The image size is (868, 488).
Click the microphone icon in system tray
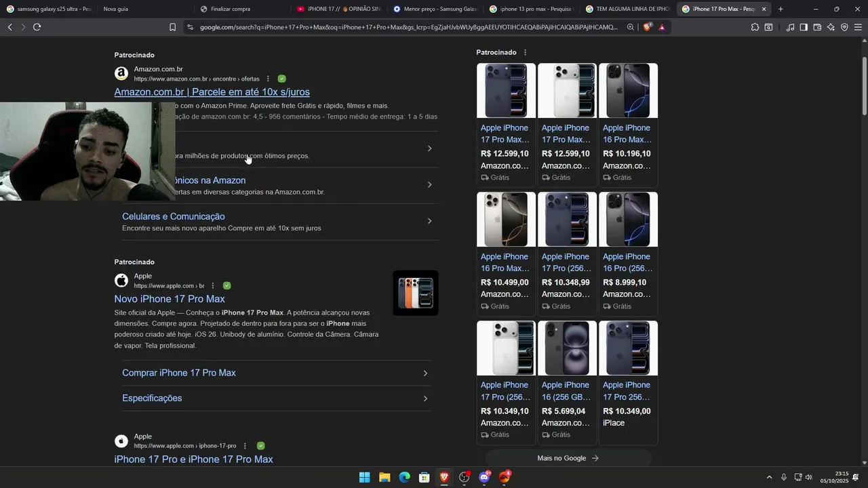pos(784,477)
